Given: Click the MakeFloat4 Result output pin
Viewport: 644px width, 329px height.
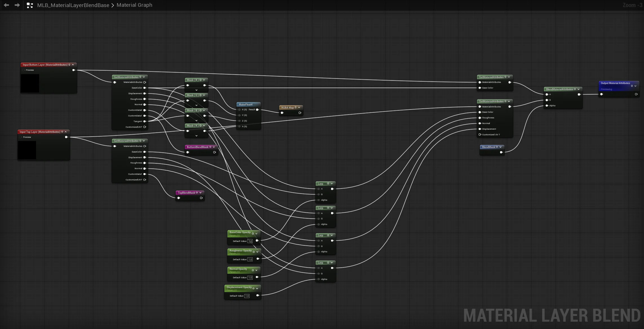Looking at the screenshot, I should (257, 110).
